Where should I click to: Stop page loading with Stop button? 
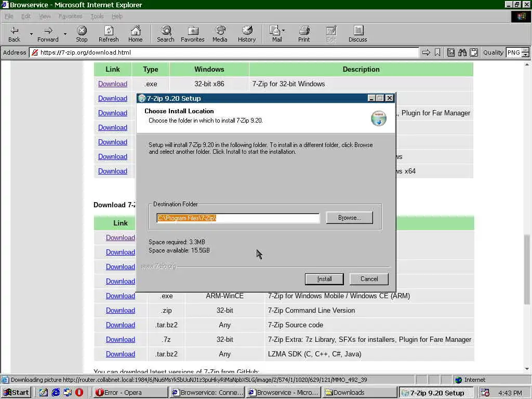click(82, 34)
